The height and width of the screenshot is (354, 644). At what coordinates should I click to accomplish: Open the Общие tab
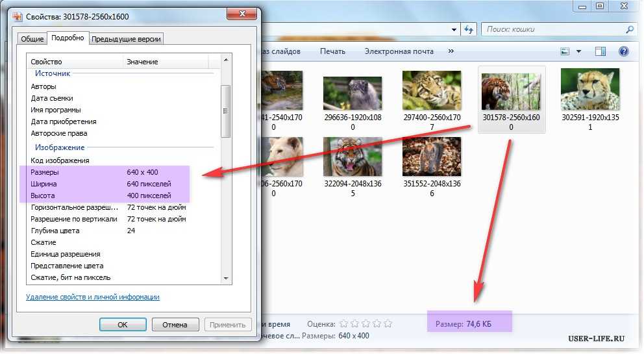[x=32, y=39]
